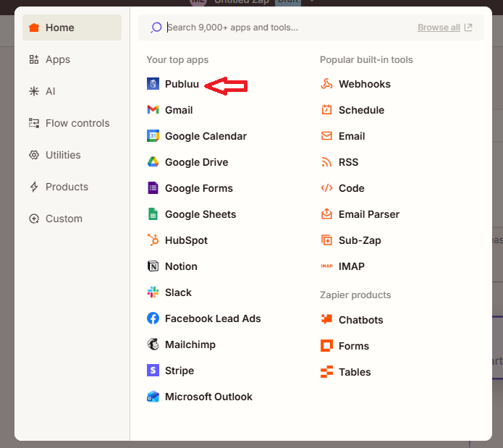Select Notion label
503x448 pixels.
(181, 266)
